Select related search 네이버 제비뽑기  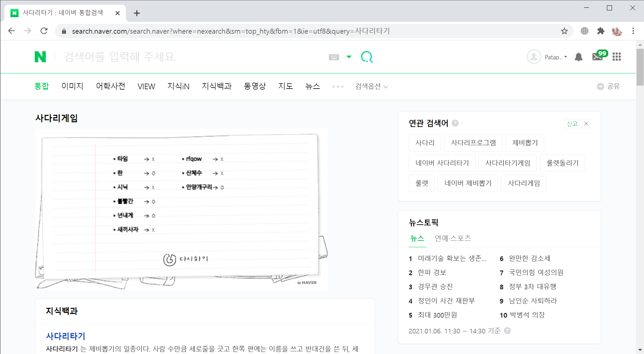point(468,183)
